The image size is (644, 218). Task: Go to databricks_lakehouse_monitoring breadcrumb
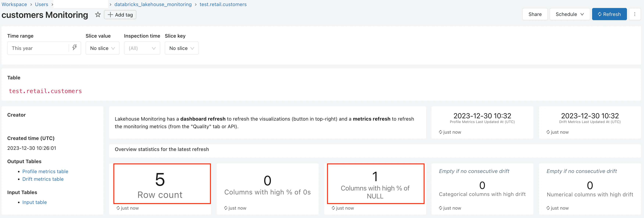tap(153, 4)
